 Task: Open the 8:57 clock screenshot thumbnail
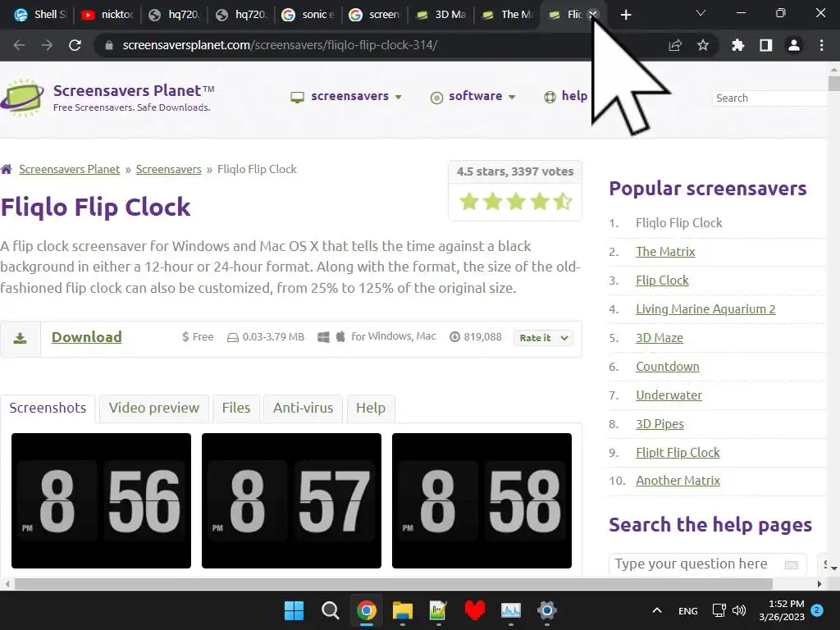point(291,501)
